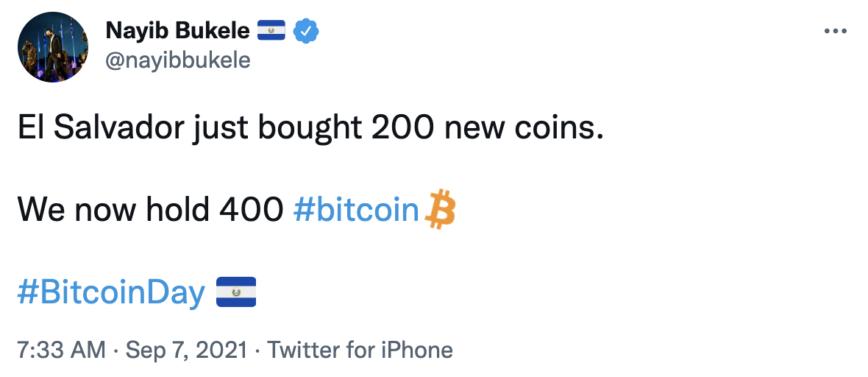Click the flag emoji beside Nayib Bukele

click(x=271, y=31)
